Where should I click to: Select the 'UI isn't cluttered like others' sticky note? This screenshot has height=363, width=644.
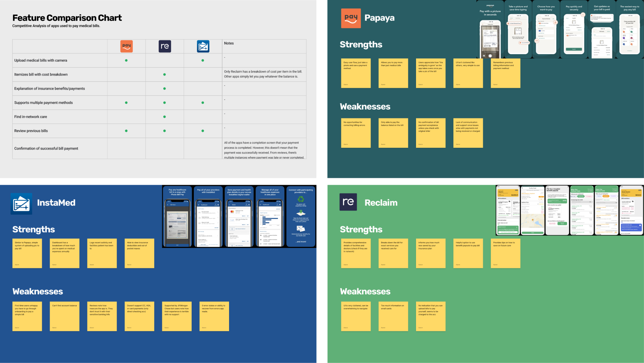click(x=468, y=73)
